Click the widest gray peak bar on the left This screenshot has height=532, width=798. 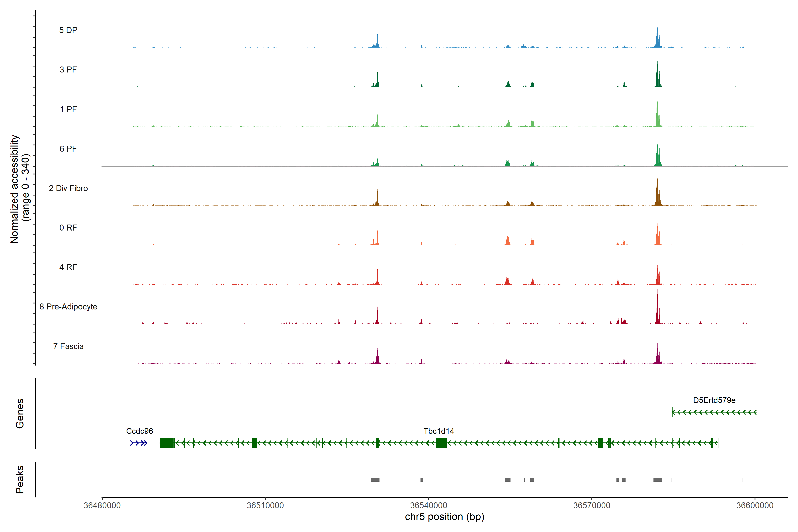pos(375,480)
